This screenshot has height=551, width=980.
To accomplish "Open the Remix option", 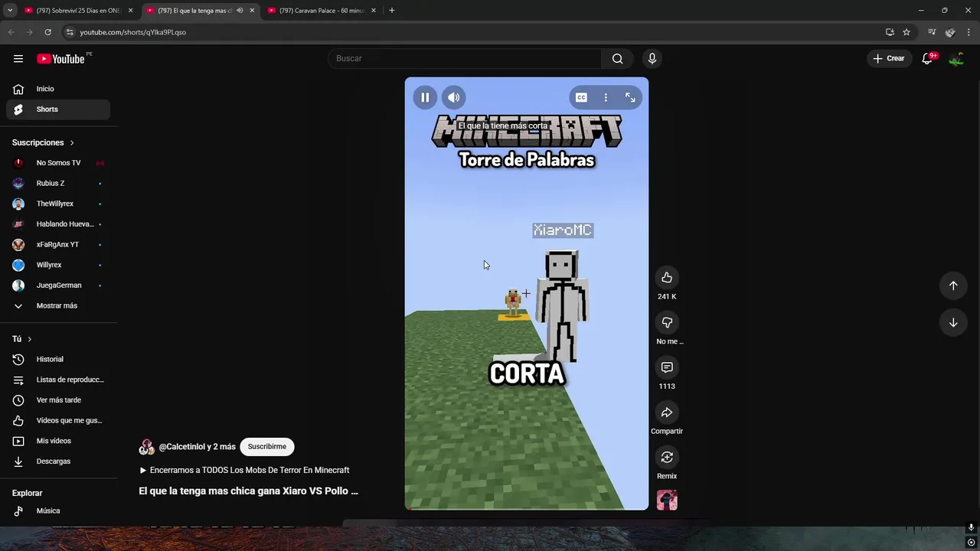I will pos(667,457).
